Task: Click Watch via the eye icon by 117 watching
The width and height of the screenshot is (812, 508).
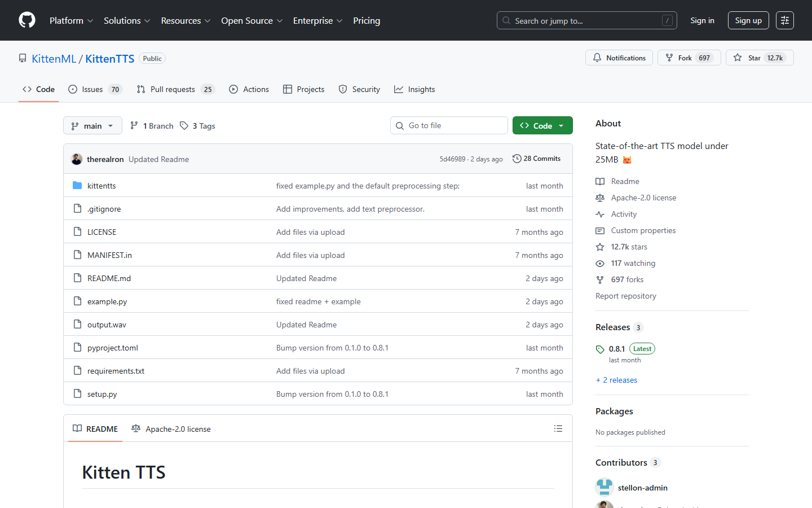Action: point(599,263)
